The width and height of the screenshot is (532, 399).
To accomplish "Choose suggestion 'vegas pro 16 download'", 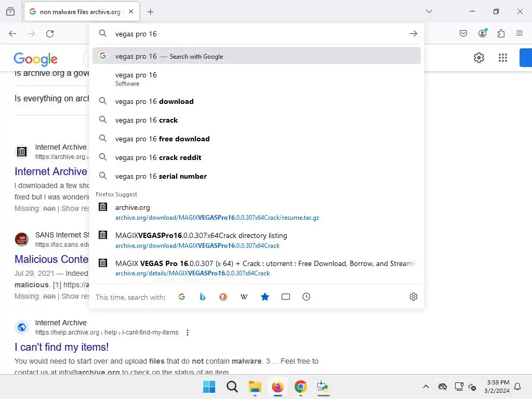I will click(257, 101).
